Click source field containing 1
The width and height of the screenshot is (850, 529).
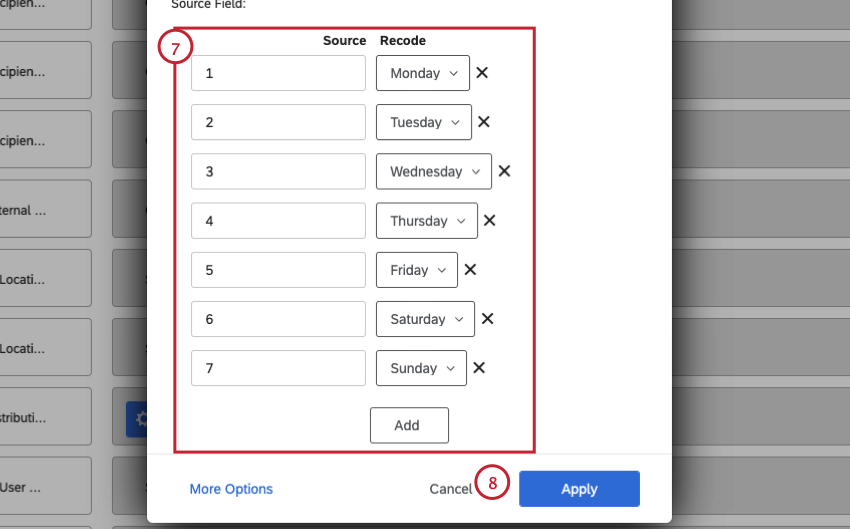point(278,73)
